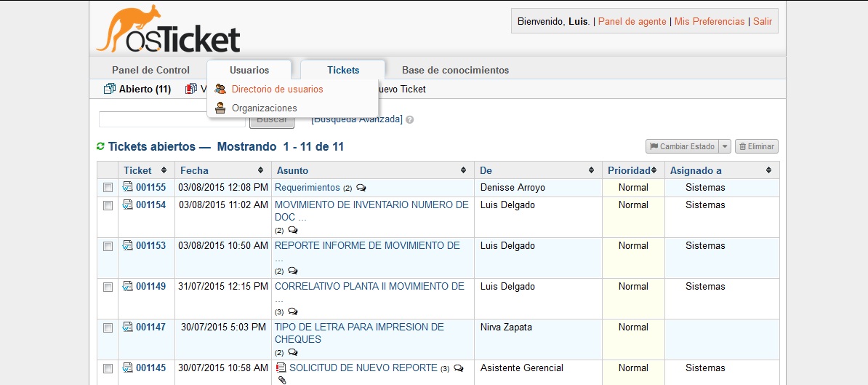Click the red overdue tickets icon beside Abierto

click(191, 89)
